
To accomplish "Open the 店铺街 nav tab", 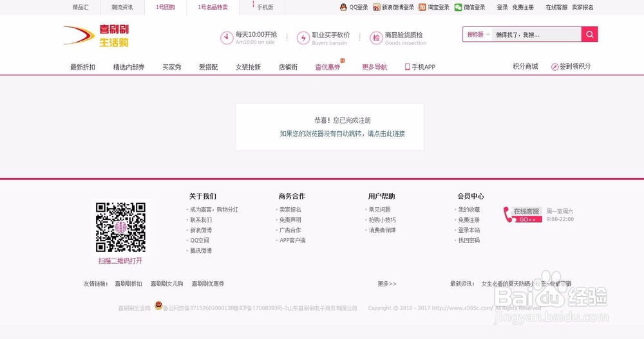I will click(x=288, y=67).
